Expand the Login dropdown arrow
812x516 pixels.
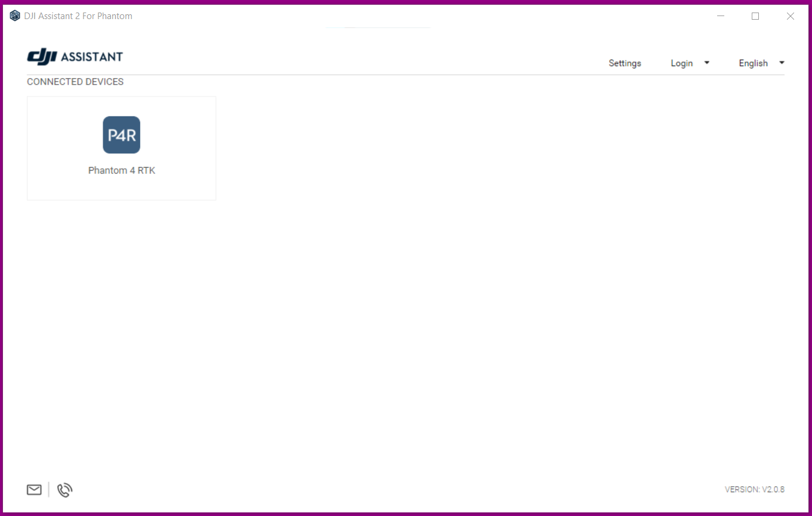coord(707,63)
